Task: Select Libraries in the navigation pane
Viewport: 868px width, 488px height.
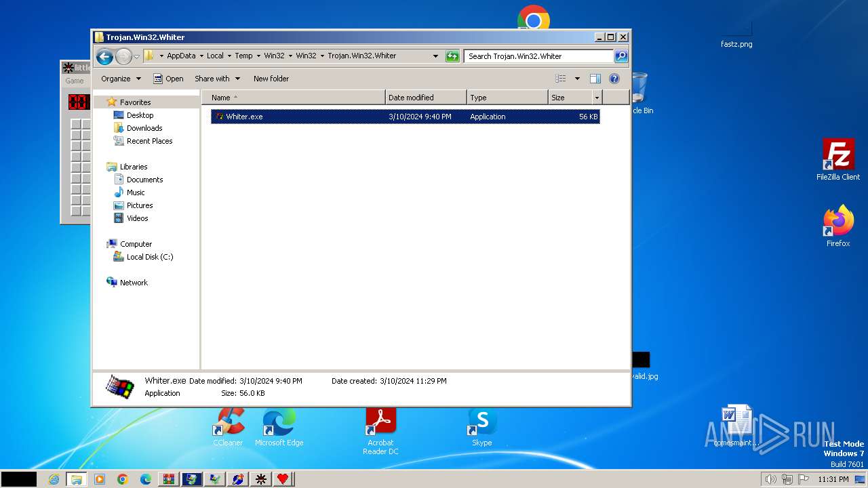Action: pos(134,167)
